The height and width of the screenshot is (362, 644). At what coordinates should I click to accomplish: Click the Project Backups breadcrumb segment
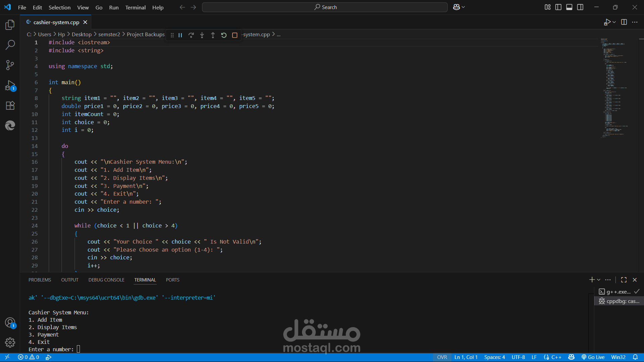coord(146,35)
